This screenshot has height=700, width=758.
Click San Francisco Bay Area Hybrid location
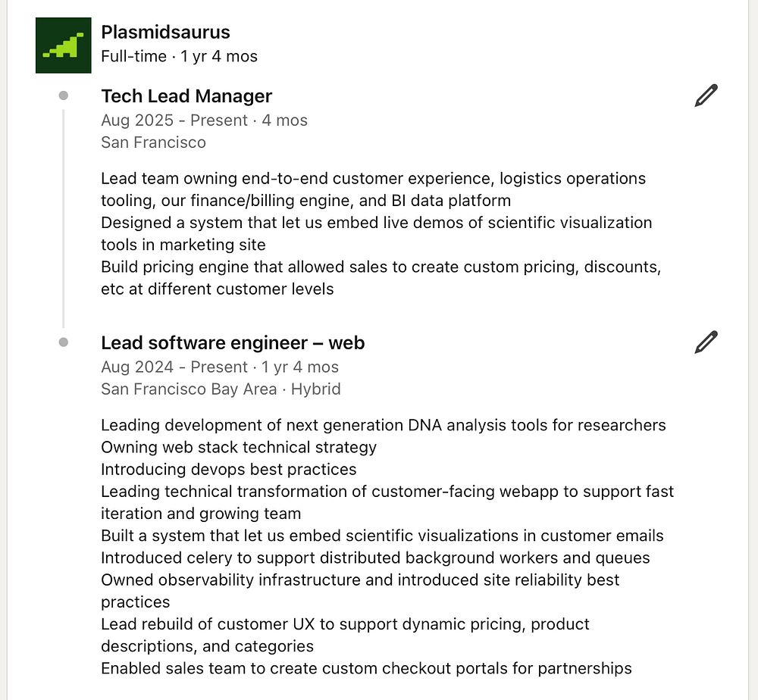pyautogui.click(x=221, y=389)
